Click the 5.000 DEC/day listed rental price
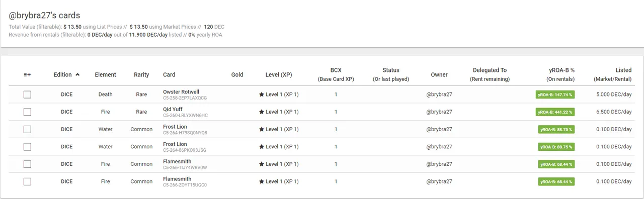Image resolution: width=644 pixels, height=199 pixels. click(x=614, y=94)
